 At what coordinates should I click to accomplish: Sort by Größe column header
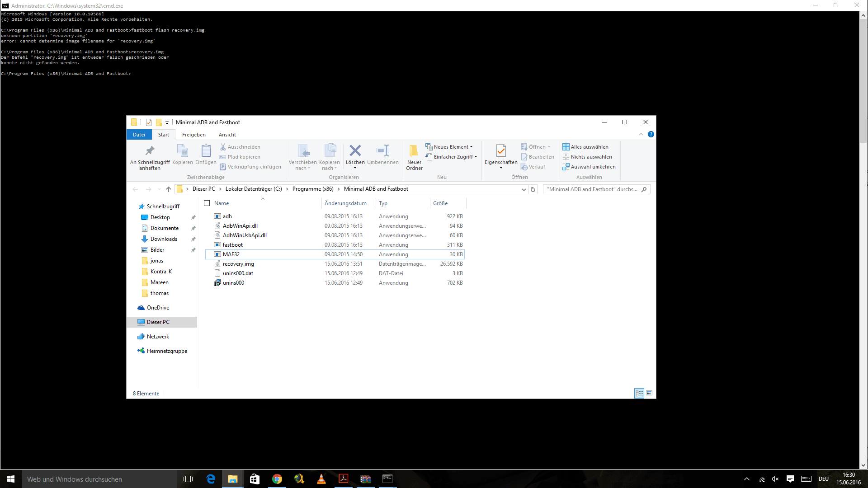point(440,203)
